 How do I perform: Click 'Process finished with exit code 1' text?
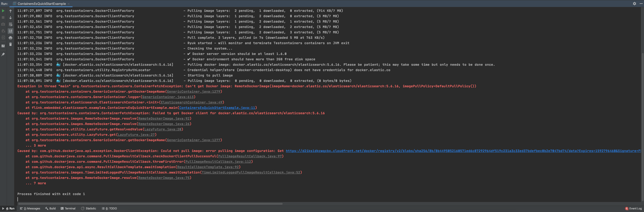pyautogui.click(x=51, y=194)
